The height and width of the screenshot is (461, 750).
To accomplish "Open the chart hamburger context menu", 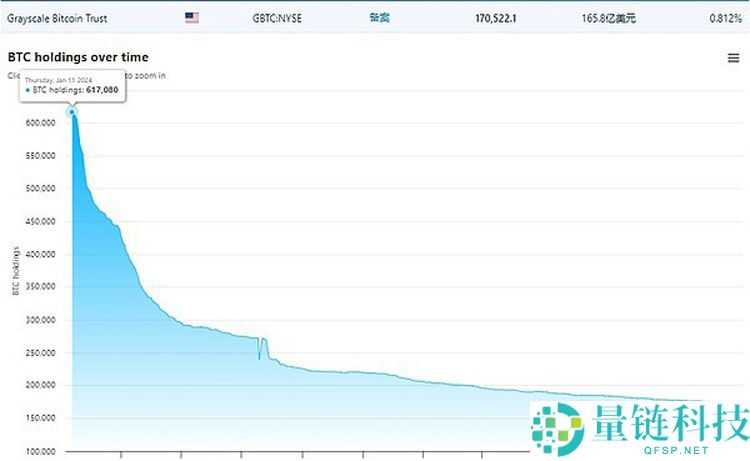I will point(733,58).
